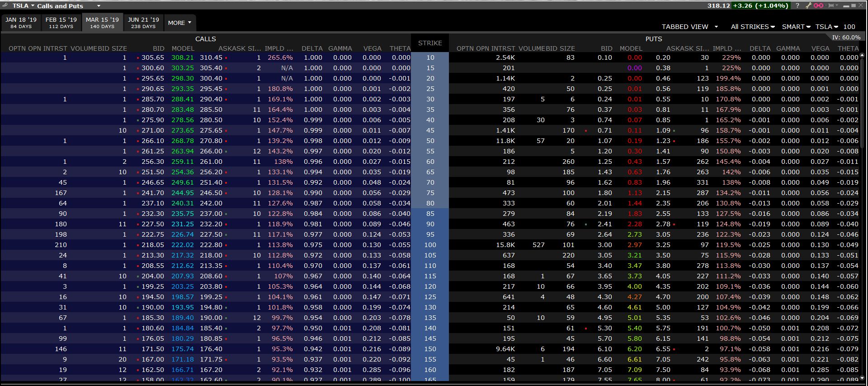Select the FEB 15 '19 expiration tab
Viewport: 868px width, 386px height.
pos(61,23)
